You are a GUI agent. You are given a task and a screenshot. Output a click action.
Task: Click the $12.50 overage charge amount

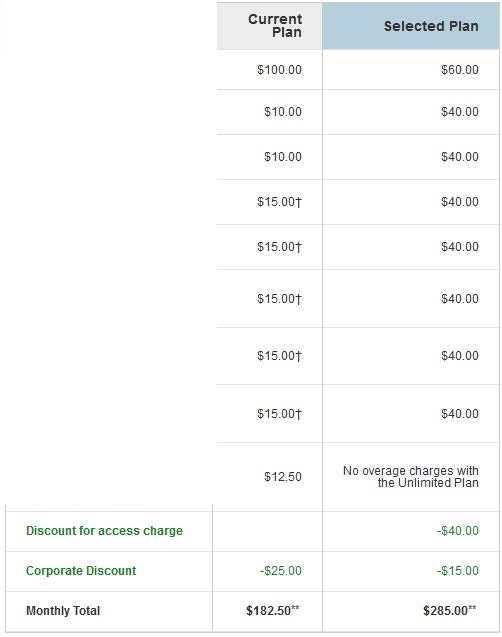283,477
